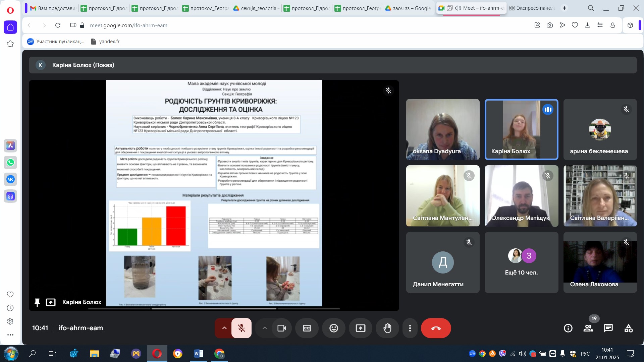Screen dimensions: 644x362
Task: Open taskbar volume speaker icon
Action: pos(522,354)
